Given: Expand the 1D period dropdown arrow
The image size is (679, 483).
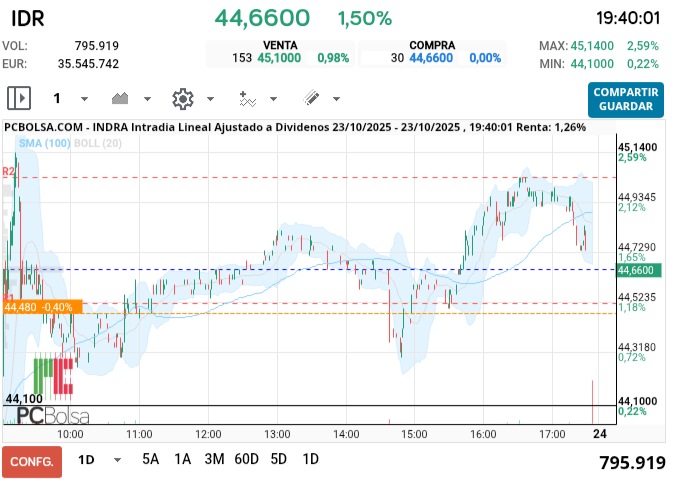Looking at the screenshot, I should coord(117,460).
